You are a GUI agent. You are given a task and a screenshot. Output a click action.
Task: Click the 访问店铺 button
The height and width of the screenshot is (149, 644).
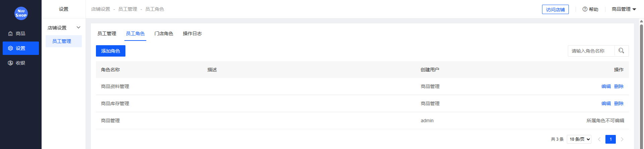[x=555, y=9]
